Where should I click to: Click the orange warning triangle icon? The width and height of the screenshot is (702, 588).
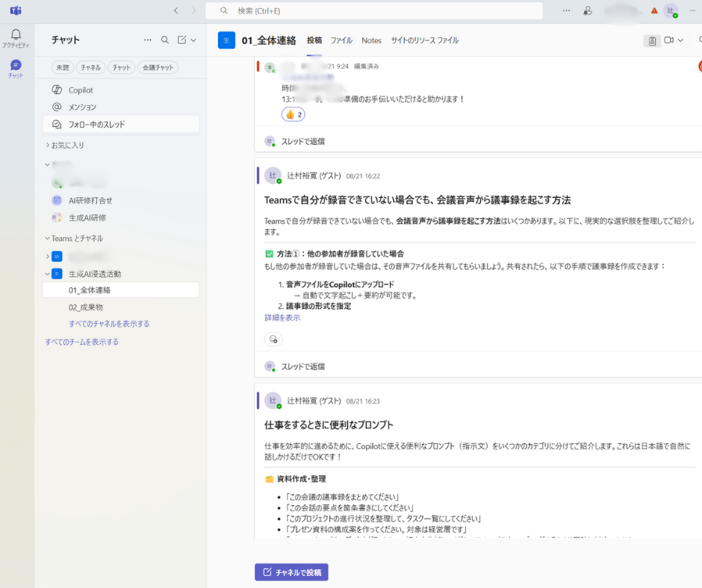point(654,10)
